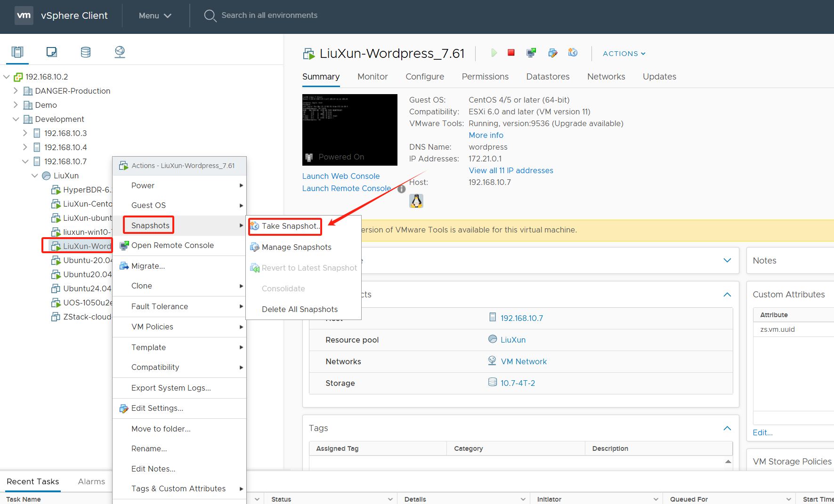Viewport: 834px width, 504px height.
Task: Click the red Power Off toolbar icon
Action: 511,53
